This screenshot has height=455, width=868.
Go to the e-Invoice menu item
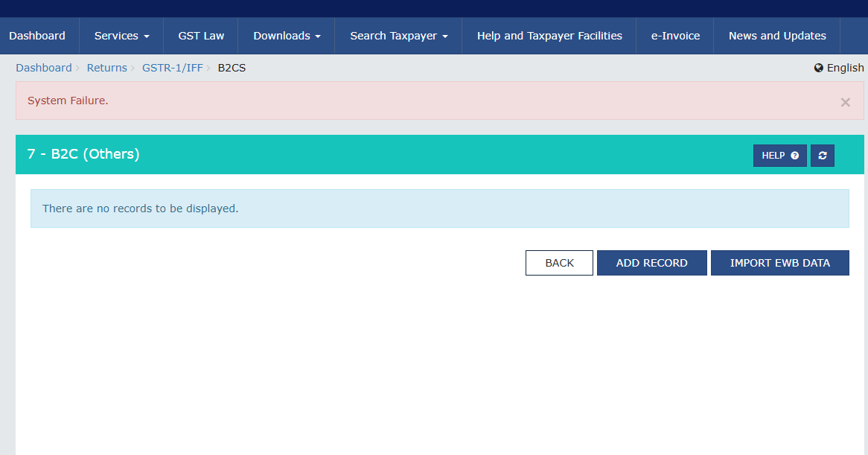[x=675, y=36]
